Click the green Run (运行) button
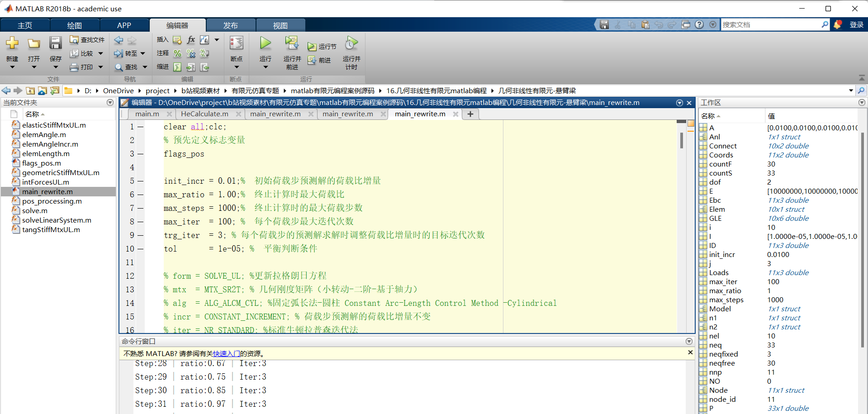Viewport: 868px width, 414px height. (265, 44)
